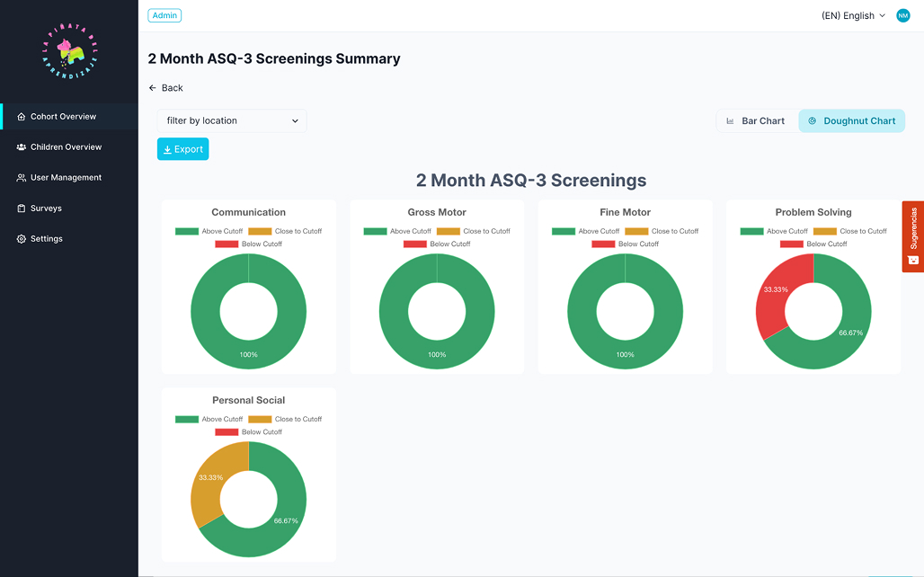This screenshot has width=924, height=577.
Task: Click the Children Overview people icon
Action: click(x=22, y=147)
